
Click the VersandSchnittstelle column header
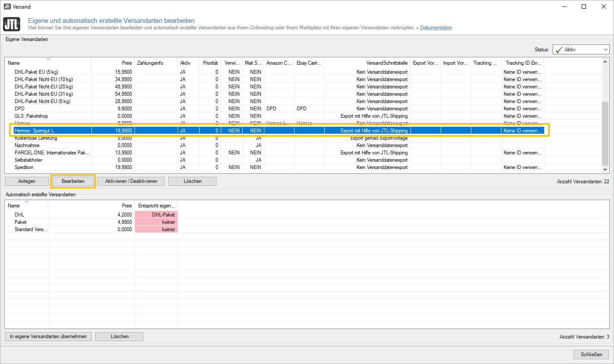tap(386, 63)
